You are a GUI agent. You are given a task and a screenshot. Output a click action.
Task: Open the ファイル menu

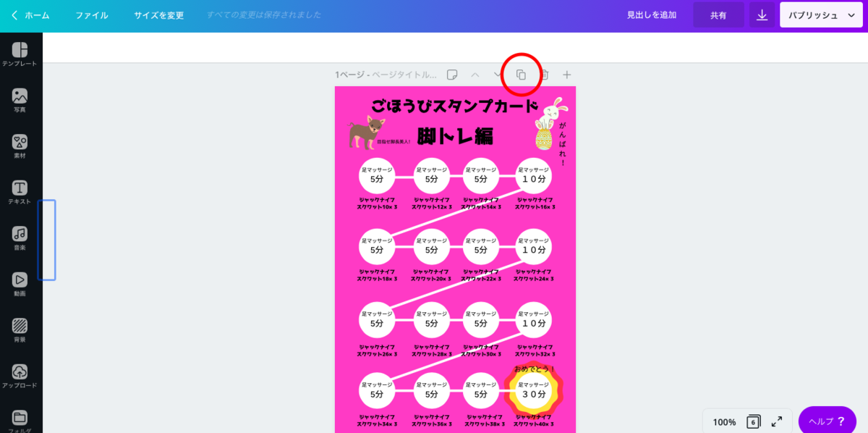pos(91,14)
